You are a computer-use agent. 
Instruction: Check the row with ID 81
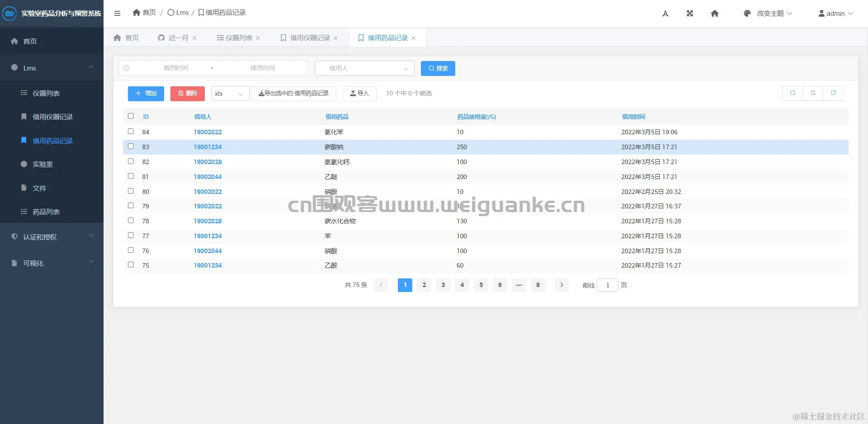[131, 176]
